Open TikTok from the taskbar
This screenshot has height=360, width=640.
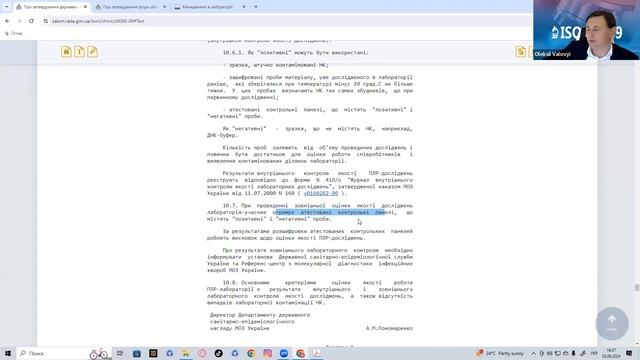coord(218,353)
